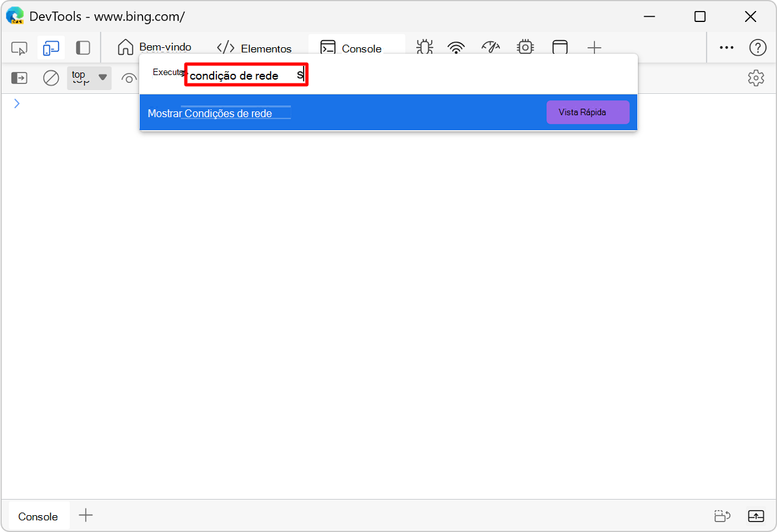This screenshot has height=532, width=777.
Task: Open the Performance gauge tool
Action: pyautogui.click(x=491, y=48)
